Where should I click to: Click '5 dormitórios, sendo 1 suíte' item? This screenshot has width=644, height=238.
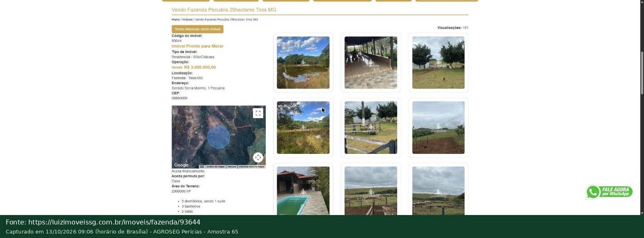(x=203, y=201)
